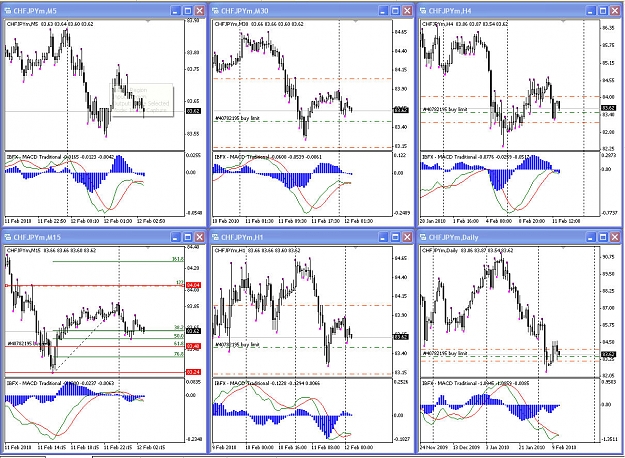Viewport: 625px width, 458px height.
Task: Minimize the CHFJPYm,M5 chart window
Action: [x=175, y=11]
